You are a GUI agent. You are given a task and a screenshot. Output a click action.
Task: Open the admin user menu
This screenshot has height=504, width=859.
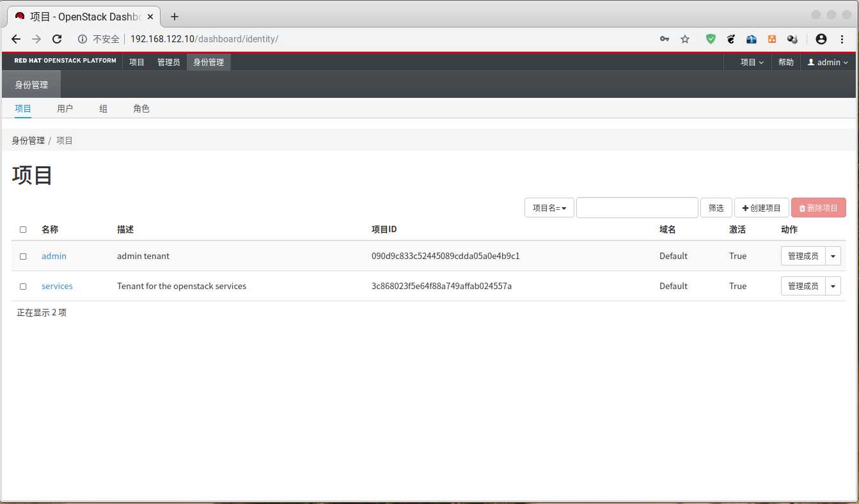828,62
